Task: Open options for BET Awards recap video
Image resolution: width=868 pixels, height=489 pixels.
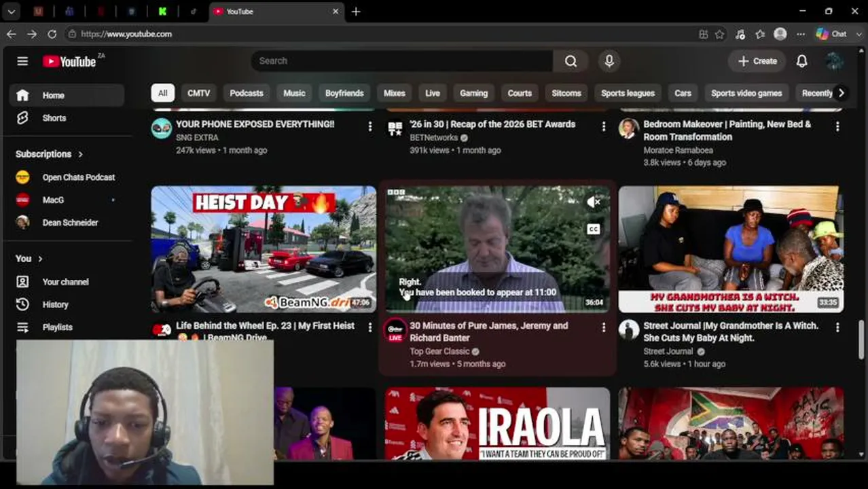Action: click(x=603, y=126)
